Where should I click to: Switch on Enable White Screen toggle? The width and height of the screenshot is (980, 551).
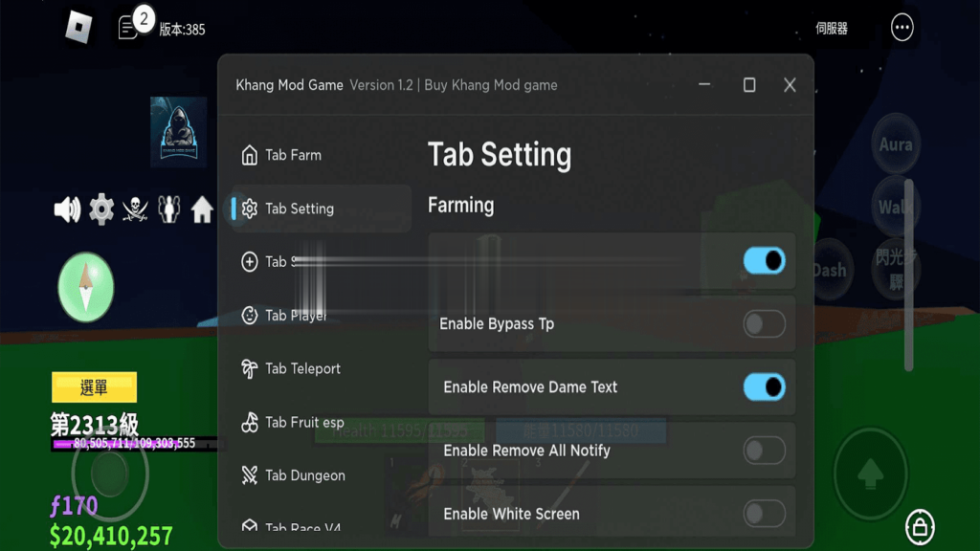(764, 514)
